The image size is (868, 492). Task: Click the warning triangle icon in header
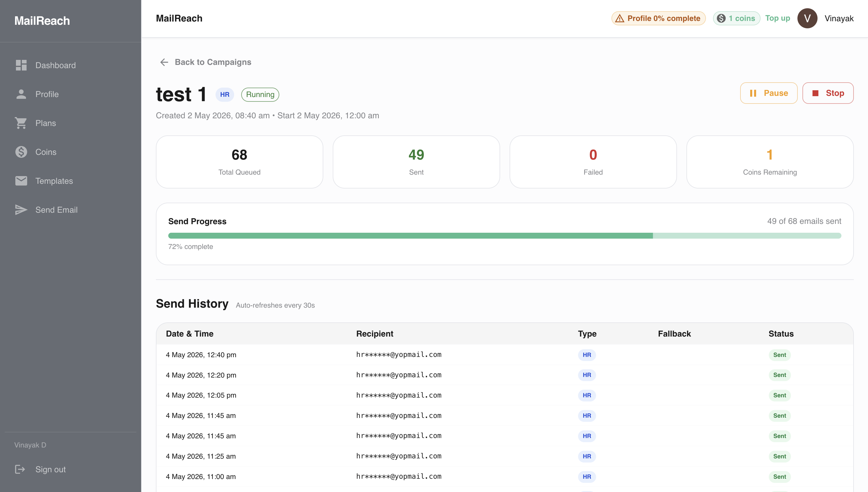[619, 18]
